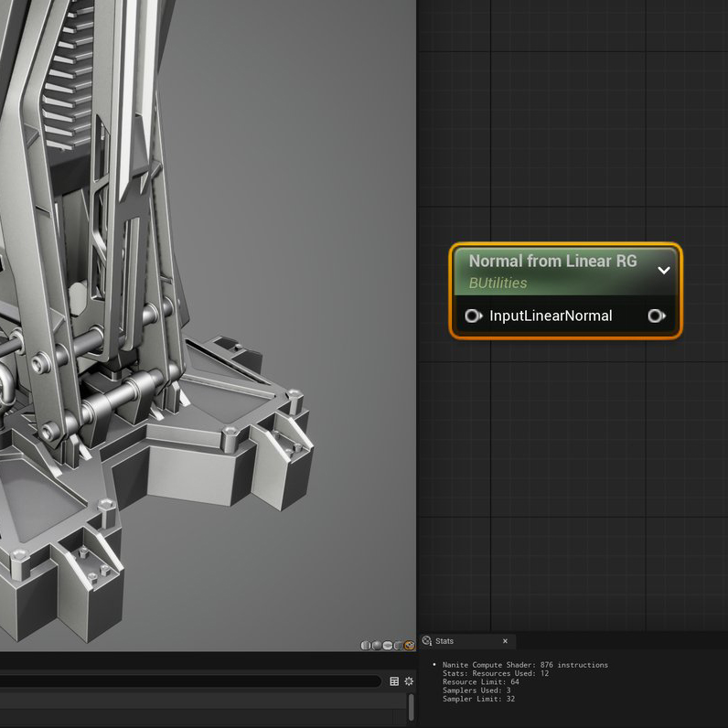
Task: Select the custom mesh preview icon
Action: pyautogui.click(x=409, y=646)
